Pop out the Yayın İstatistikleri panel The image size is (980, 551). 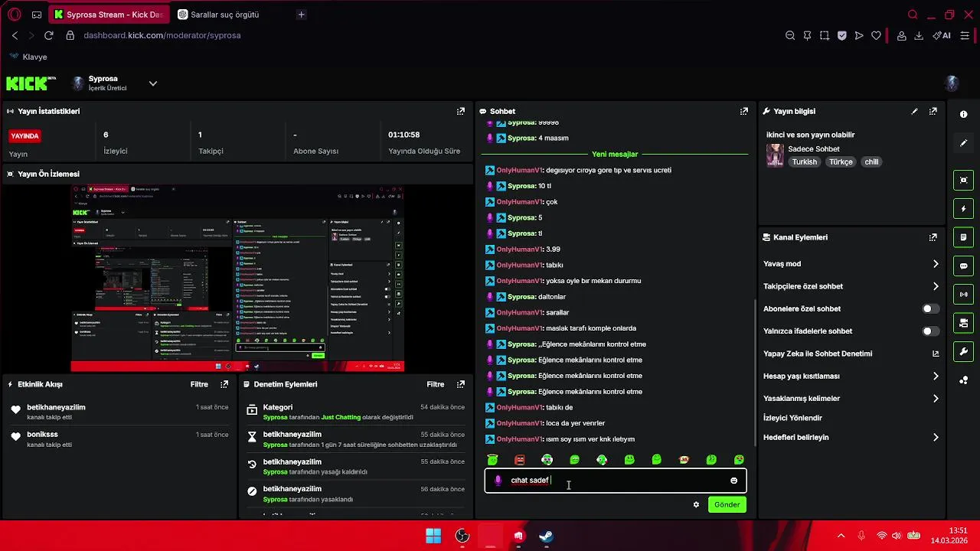point(460,111)
